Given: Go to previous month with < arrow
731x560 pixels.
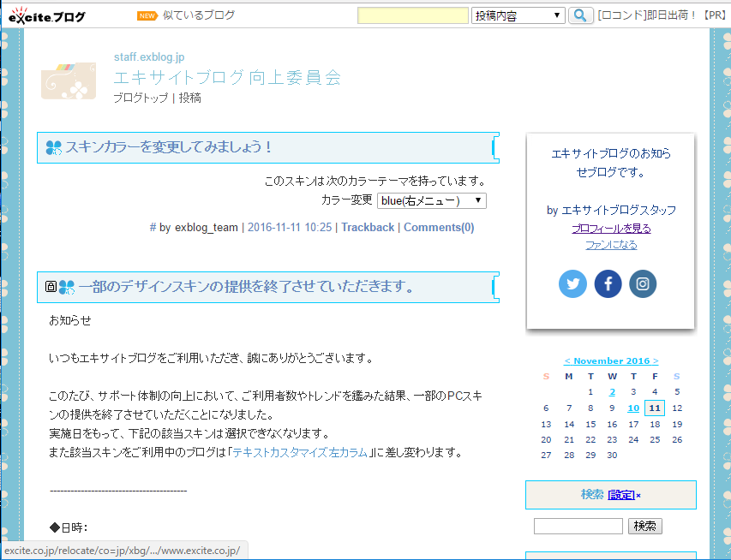Looking at the screenshot, I should pyautogui.click(x=567, y=361).
